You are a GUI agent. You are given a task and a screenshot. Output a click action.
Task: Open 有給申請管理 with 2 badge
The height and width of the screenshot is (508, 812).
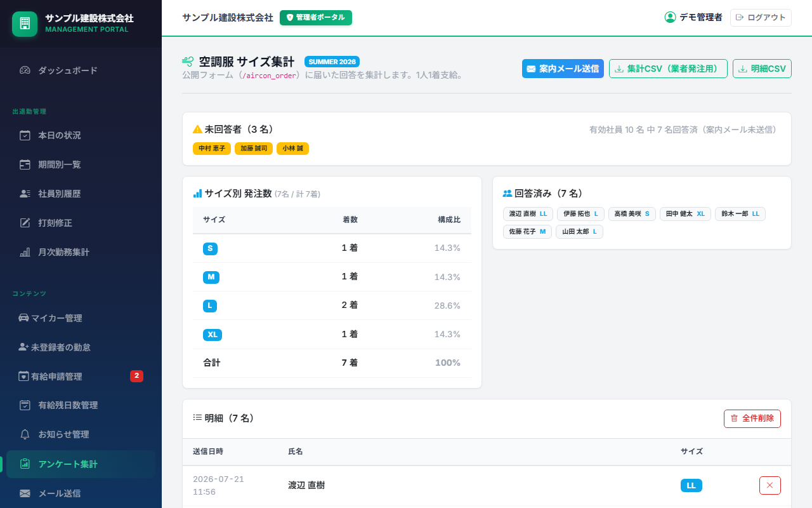[81, 377]
